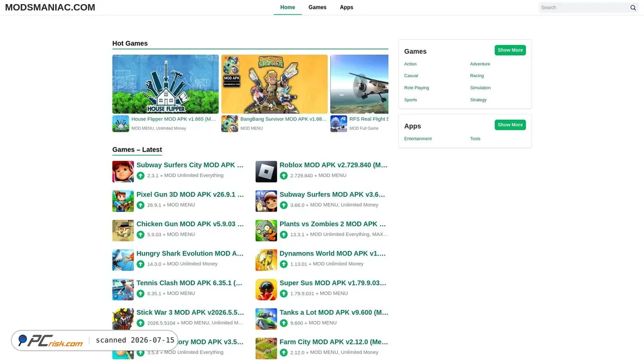The width and height of the screenshot is (644, 362).
Task: Open Super Sus MOD APK title
Action: (x=333, y=283)
